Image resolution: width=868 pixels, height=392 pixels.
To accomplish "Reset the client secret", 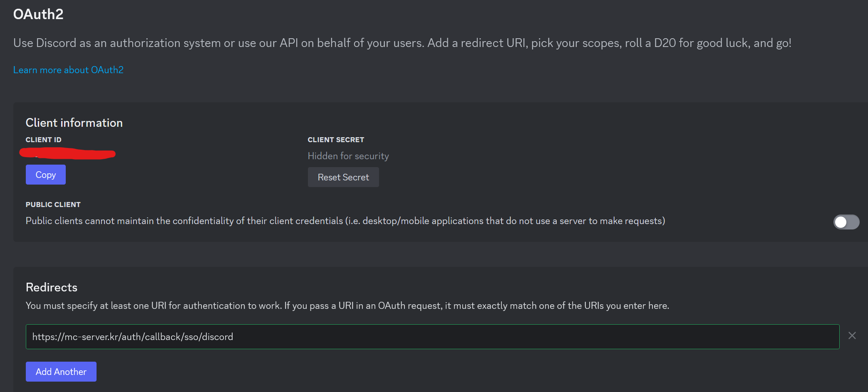I will click(343, 177).
